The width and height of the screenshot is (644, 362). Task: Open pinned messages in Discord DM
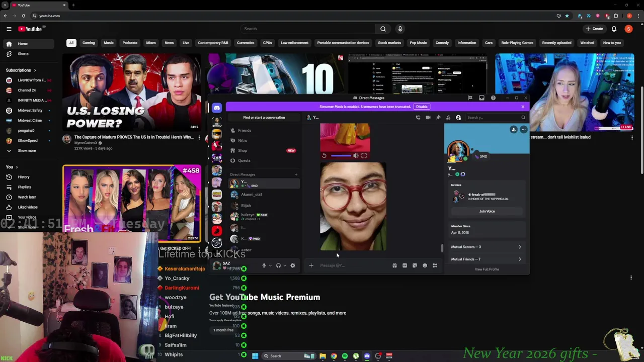(438, 117)
